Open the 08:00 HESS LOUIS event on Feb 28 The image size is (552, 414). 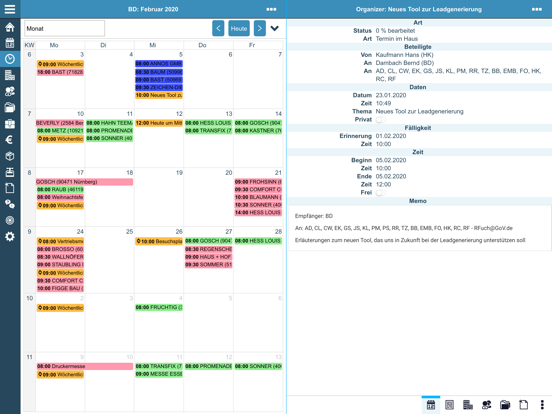point(258,241)
